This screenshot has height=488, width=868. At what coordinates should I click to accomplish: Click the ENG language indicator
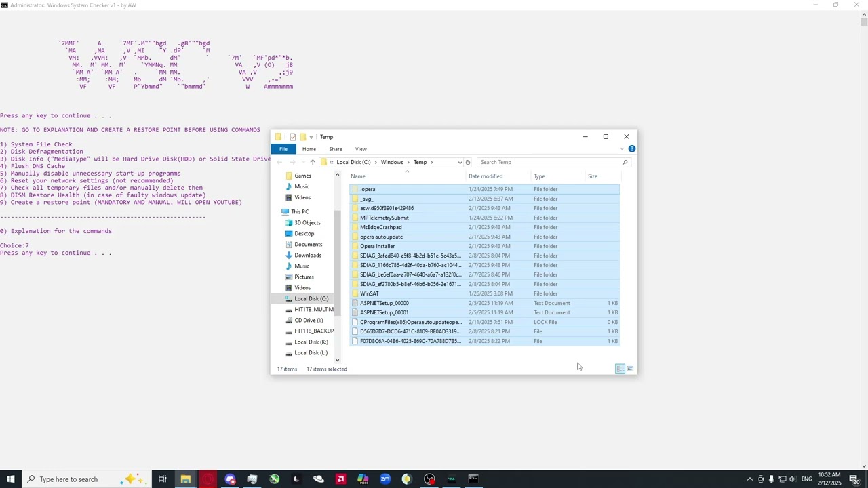pos(806,479)
